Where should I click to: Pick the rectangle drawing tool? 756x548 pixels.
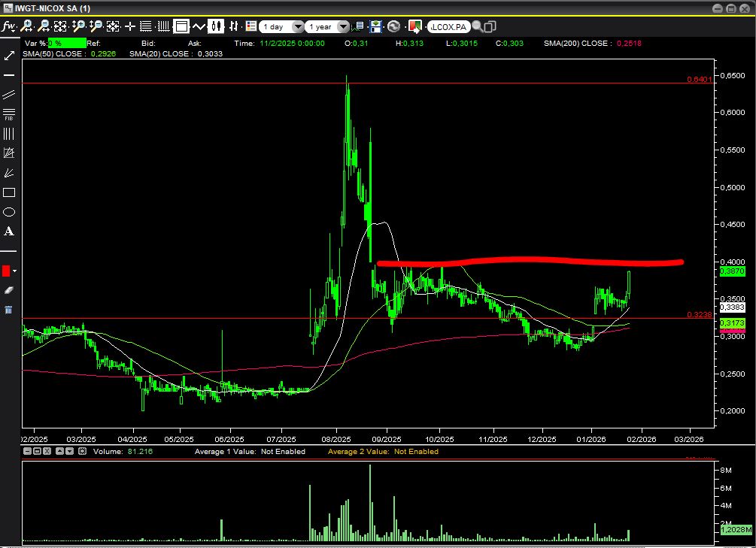tap(9, 192)
